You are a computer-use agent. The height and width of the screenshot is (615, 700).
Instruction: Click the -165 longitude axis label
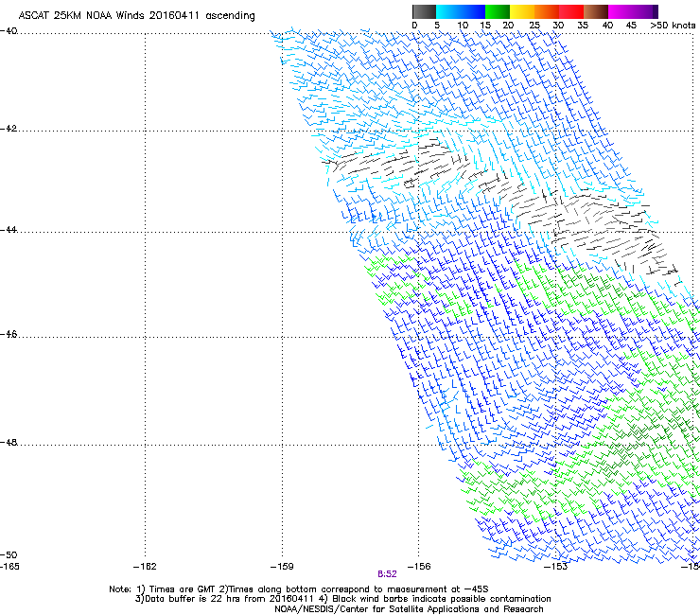pos(9,567)
